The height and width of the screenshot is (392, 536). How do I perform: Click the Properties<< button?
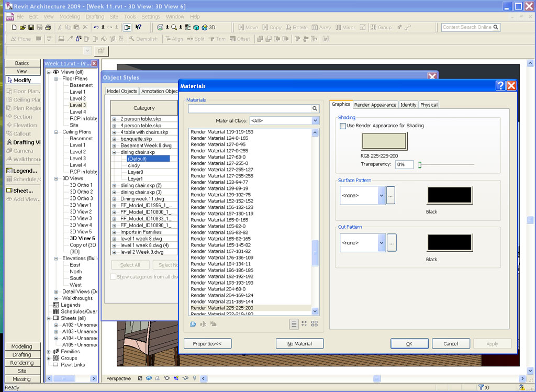click(207, 344)
